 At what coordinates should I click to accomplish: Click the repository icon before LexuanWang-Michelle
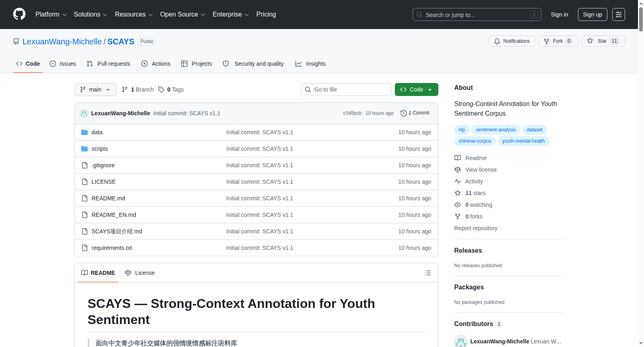pos(16,42)
